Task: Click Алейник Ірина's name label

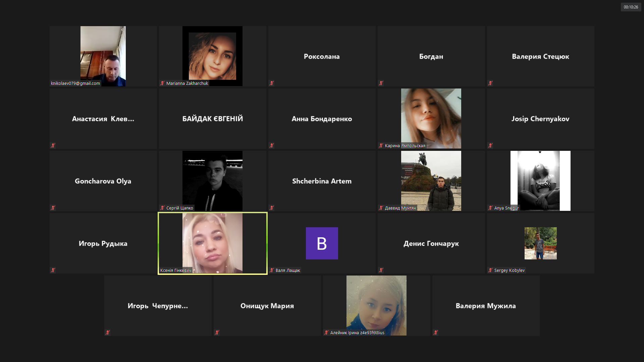Action: 357,333
